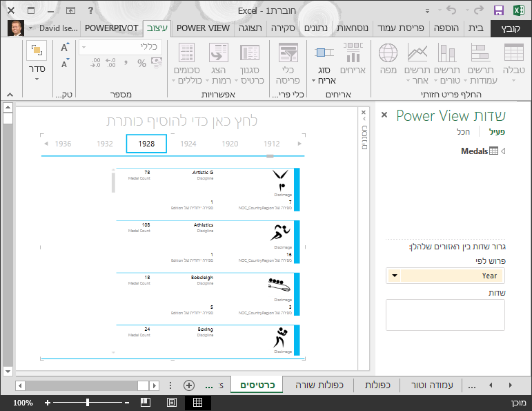This screenshot has width=532, height=411.
Task: Open the Column Chart (תרשים טורים) icon
Action: pos(447,52)
